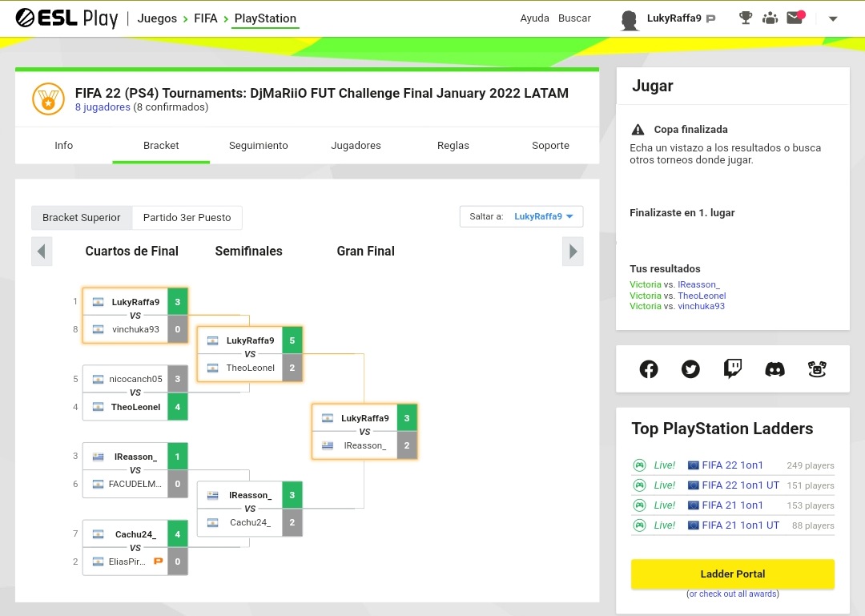Click the gamepad icon for FIFA 22 1on1
The image size is (865, 616).
click(x=639, y=465)
